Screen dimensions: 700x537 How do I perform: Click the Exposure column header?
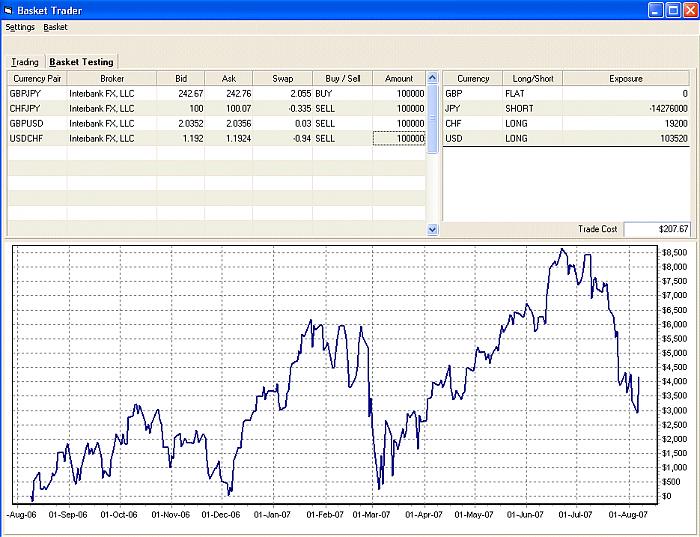(626, 79)
